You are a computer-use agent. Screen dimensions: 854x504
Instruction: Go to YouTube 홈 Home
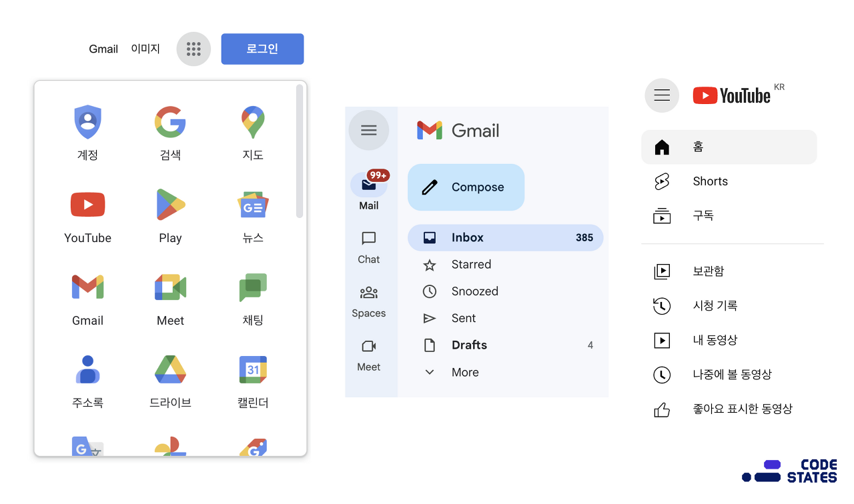pos(729,147)
